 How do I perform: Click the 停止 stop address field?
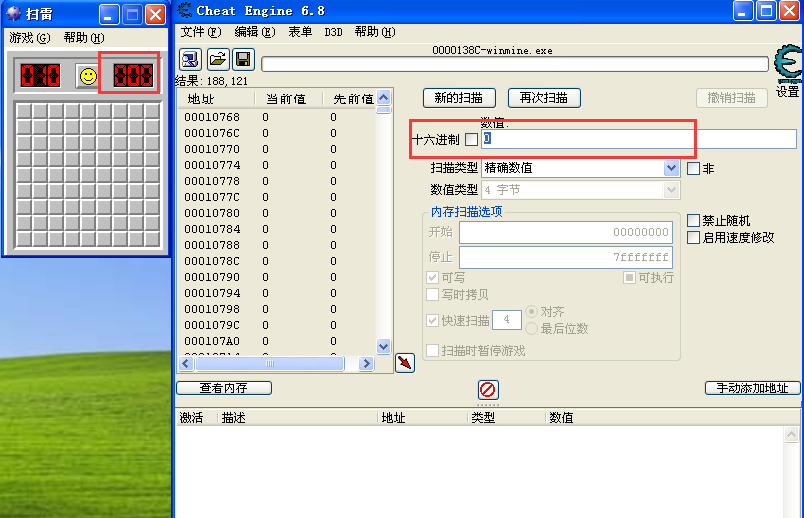566,257
